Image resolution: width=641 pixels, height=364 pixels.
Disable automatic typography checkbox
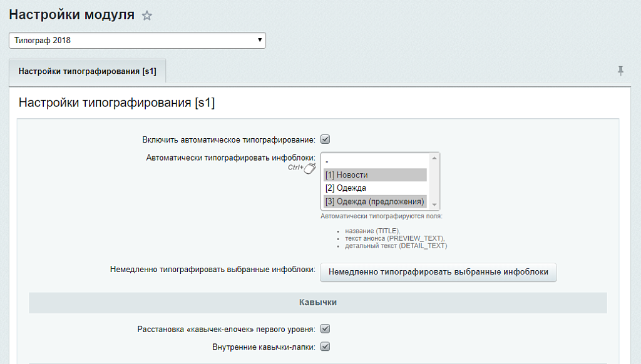pyautogui.click(x=325, y=139)
